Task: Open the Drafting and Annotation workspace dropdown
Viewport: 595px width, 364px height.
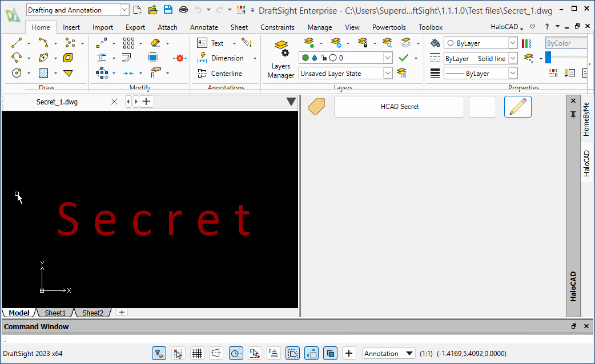Action: (124, 10)
